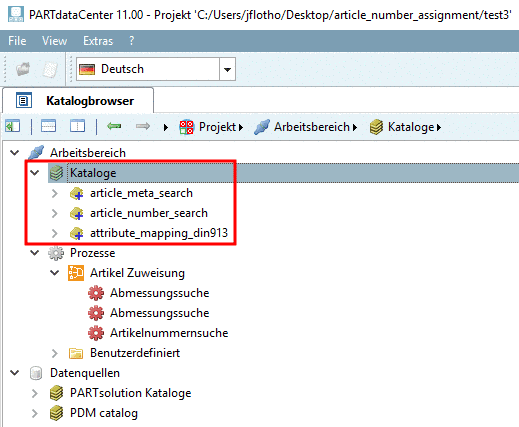Select the Kataloge tree item
The width and height of the screenshot is (519, 427).
(93, 173)
